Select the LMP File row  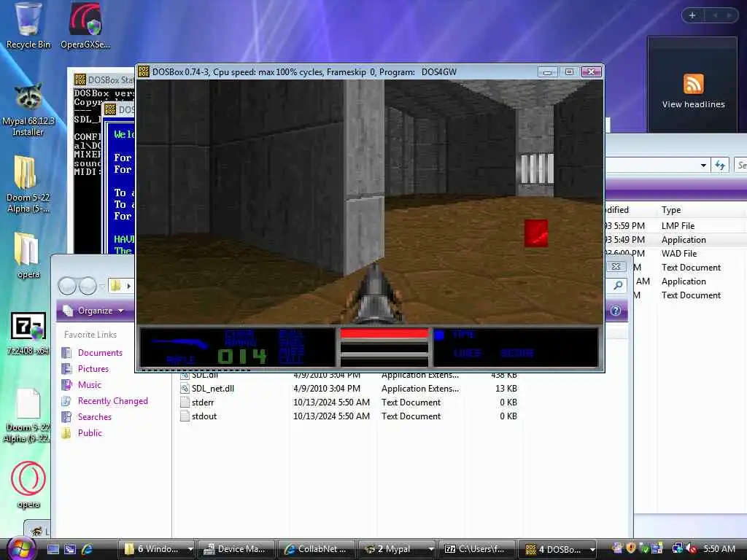(676, 226)
